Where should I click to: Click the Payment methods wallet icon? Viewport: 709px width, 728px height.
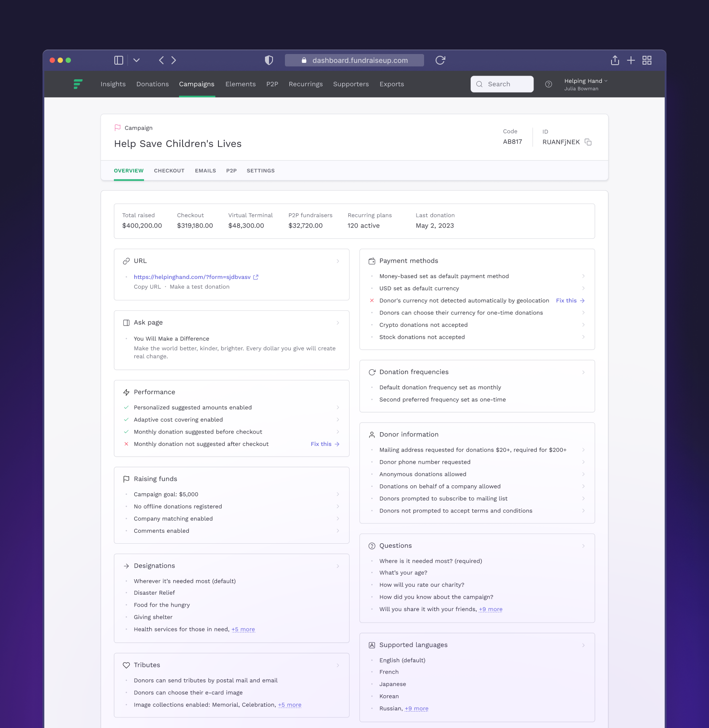pyautogui.click(x=372, y=261)
